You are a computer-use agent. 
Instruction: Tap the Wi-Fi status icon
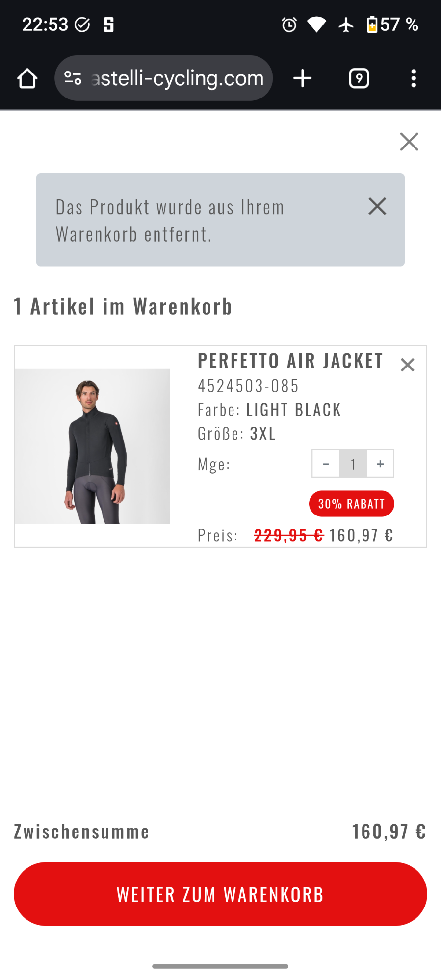point(316,24)
